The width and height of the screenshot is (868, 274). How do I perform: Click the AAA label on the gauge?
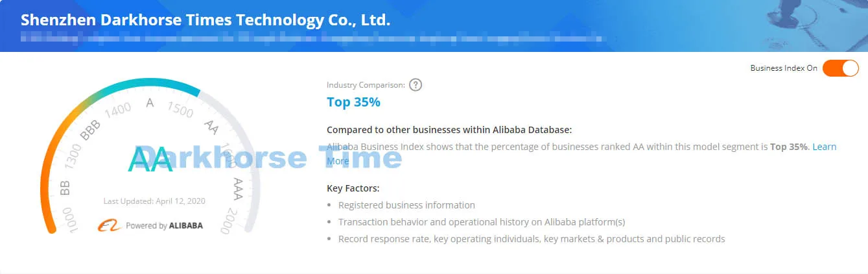coord(238,188)
